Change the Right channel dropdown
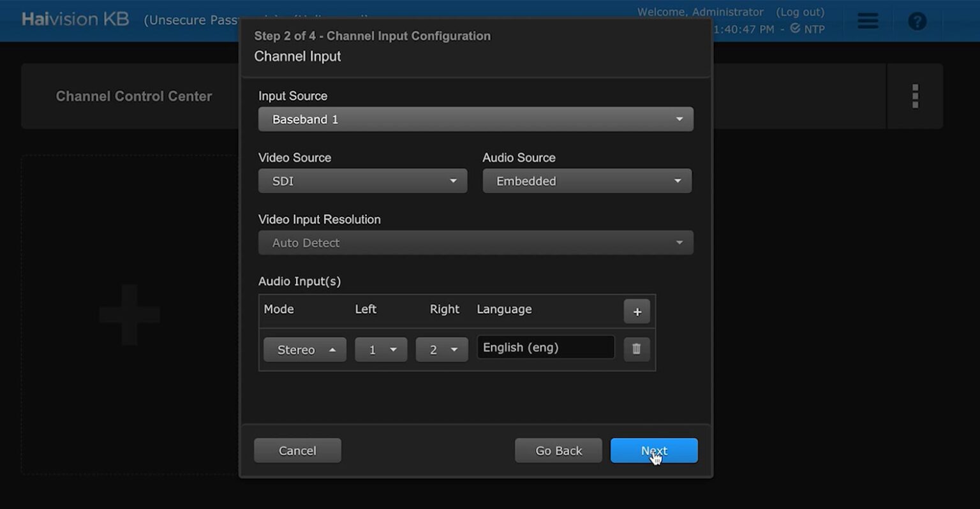This screenshot has width=980, height=509. (441, 349)
